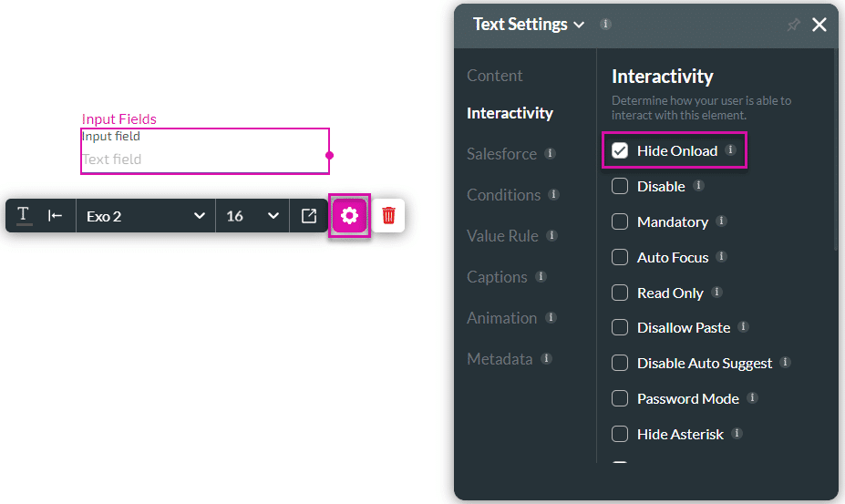Screen dimensions: 845x504
Task: Click the info icon beside Hide Onload
Action: click(x=730, y=150)
